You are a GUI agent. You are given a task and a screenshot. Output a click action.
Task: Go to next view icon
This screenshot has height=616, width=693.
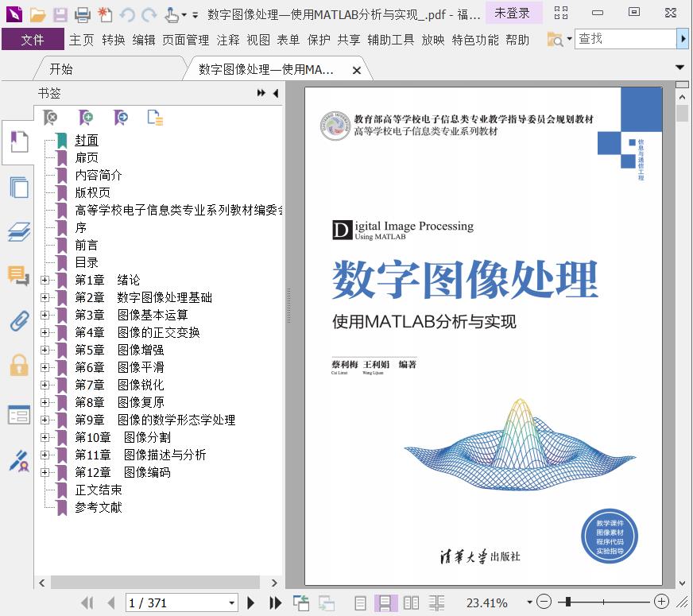tap(327, 602)
